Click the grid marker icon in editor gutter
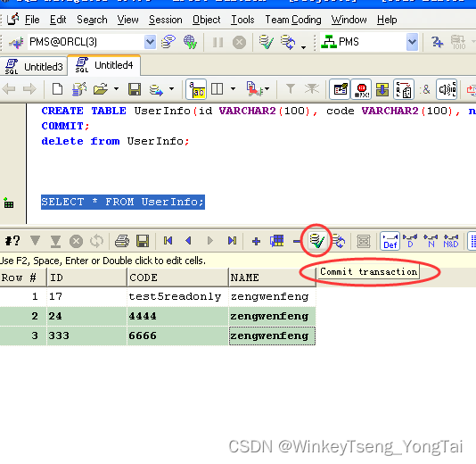The height and width of the screenshot is (464, 476). 9,203
